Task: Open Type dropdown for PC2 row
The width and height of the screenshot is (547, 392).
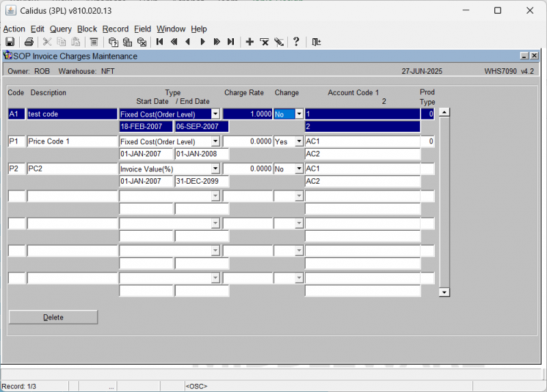Action: click(x=215, y=169)
